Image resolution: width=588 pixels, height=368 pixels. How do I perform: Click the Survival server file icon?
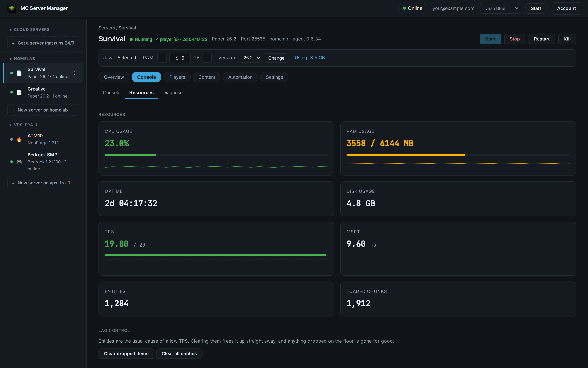(x=19, y=73)
